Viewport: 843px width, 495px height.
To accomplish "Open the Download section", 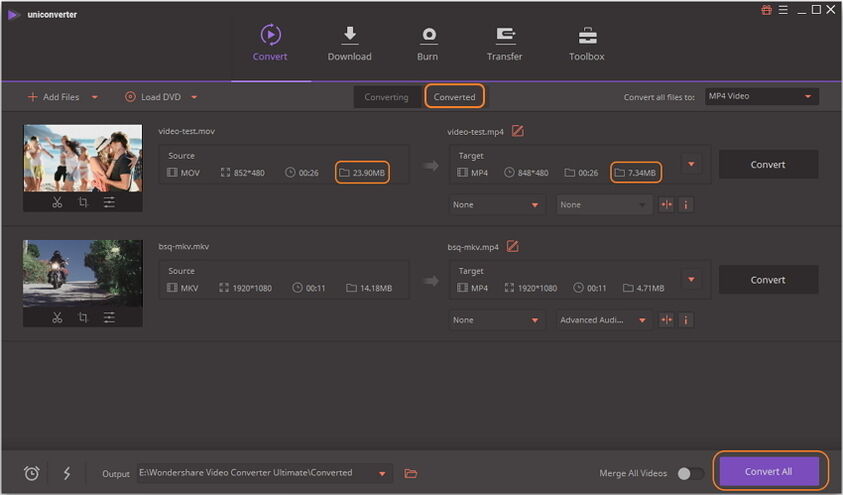I will click(x=349, y=44).
